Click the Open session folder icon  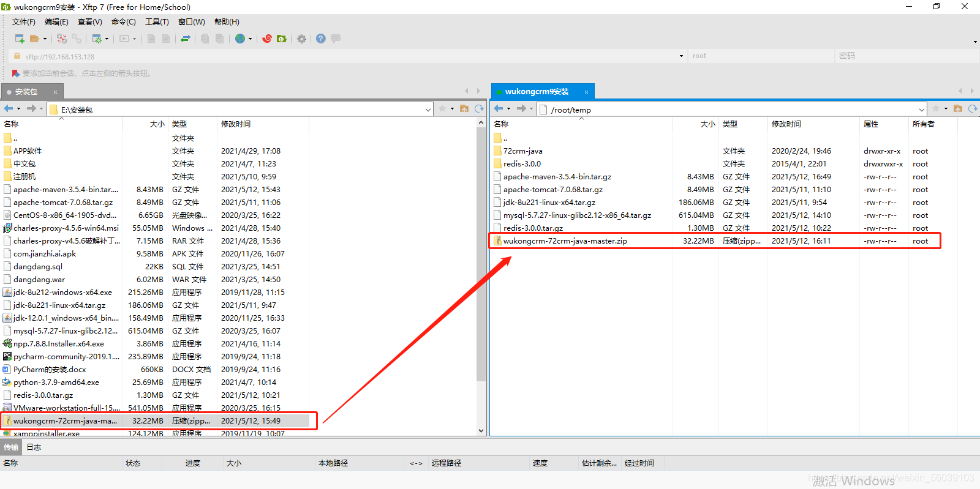[35, 39]
